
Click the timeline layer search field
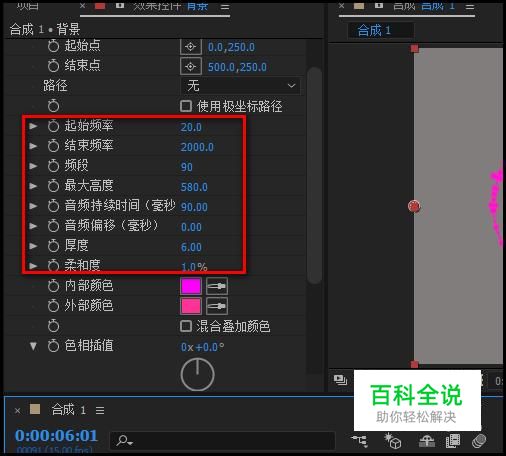pyautogui.click(x=223, y=441)
